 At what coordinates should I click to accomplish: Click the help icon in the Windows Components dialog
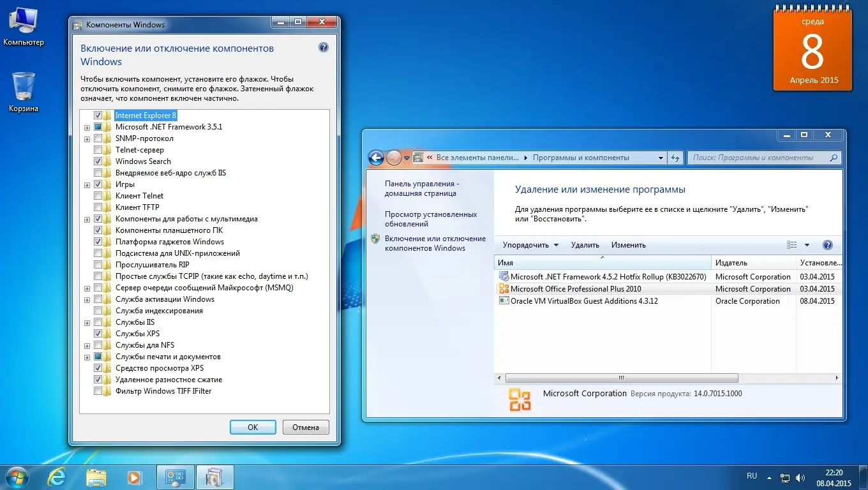[324, 48]
